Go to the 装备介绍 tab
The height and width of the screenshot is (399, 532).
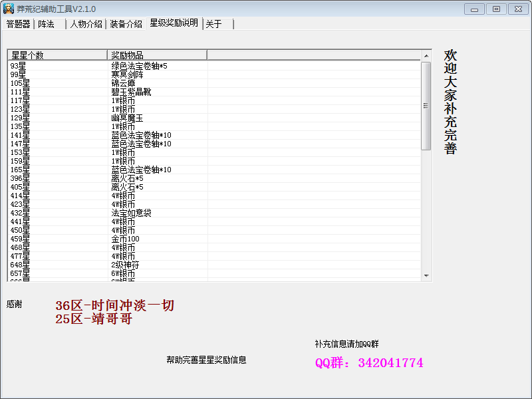point(126,24)
